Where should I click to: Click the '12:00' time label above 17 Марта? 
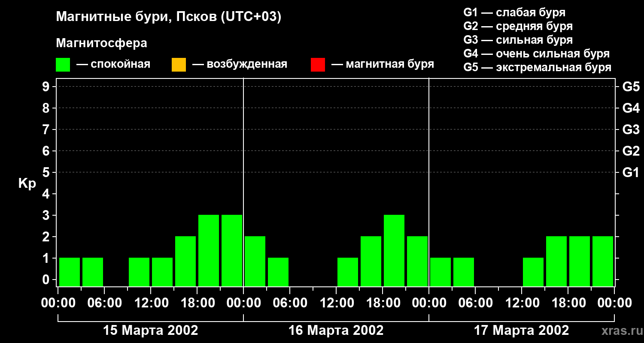pyautogui.click(x=522, y=303)
